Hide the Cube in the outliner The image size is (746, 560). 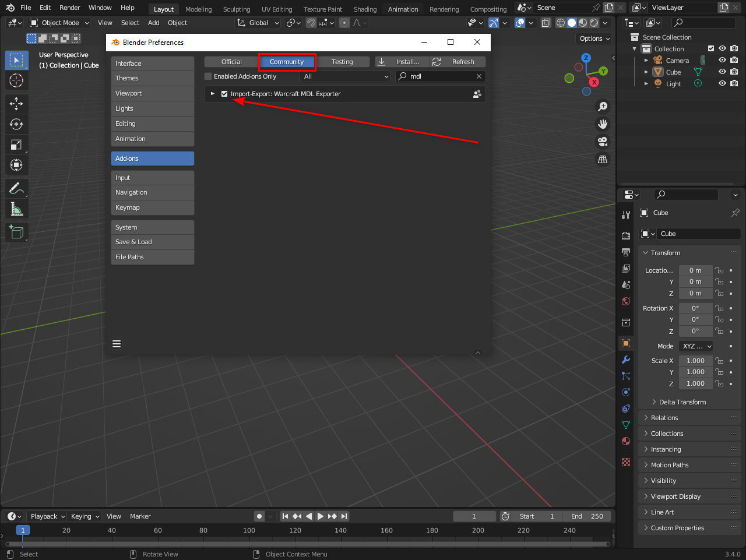722,72
